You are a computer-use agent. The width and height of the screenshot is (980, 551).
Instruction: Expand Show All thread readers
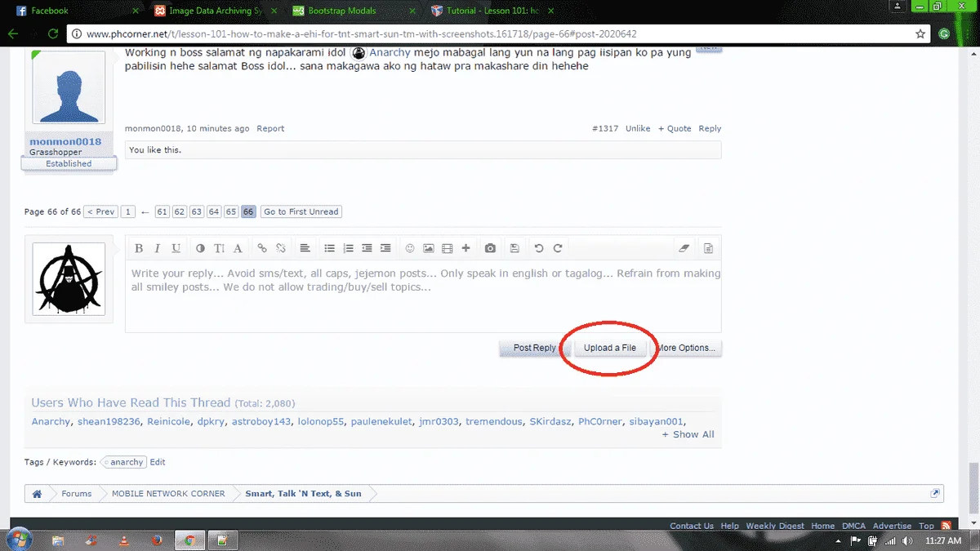click(x=688, y=434)
